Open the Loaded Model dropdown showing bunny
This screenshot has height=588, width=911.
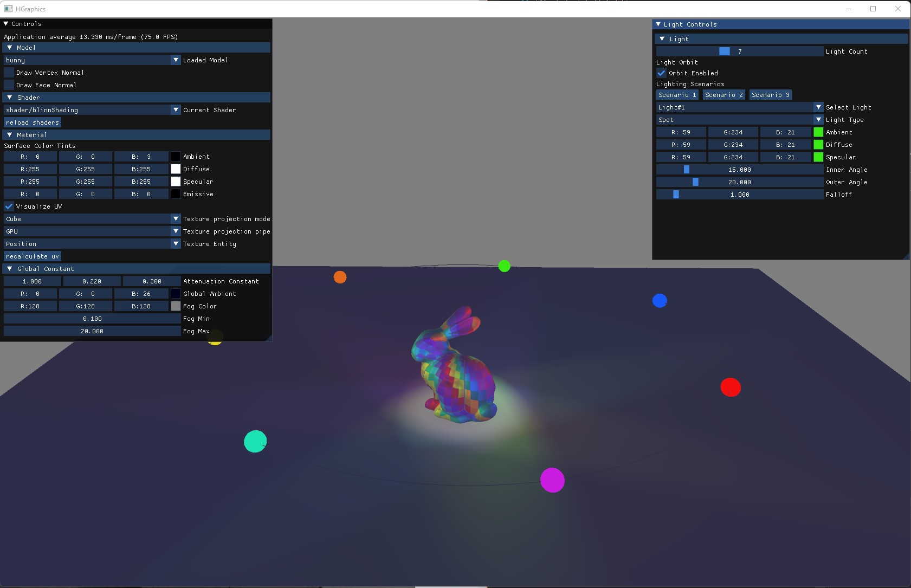(92, 60)
